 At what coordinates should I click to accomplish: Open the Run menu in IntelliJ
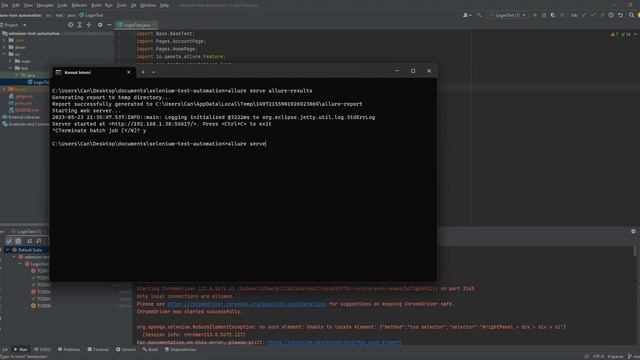109,5
